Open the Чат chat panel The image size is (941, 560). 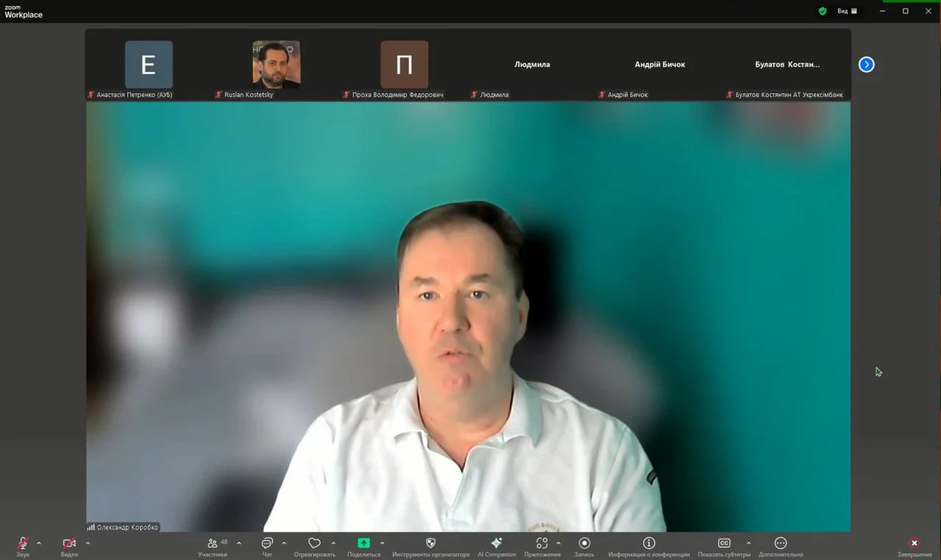pyautogui.click(x=267, y=544)
